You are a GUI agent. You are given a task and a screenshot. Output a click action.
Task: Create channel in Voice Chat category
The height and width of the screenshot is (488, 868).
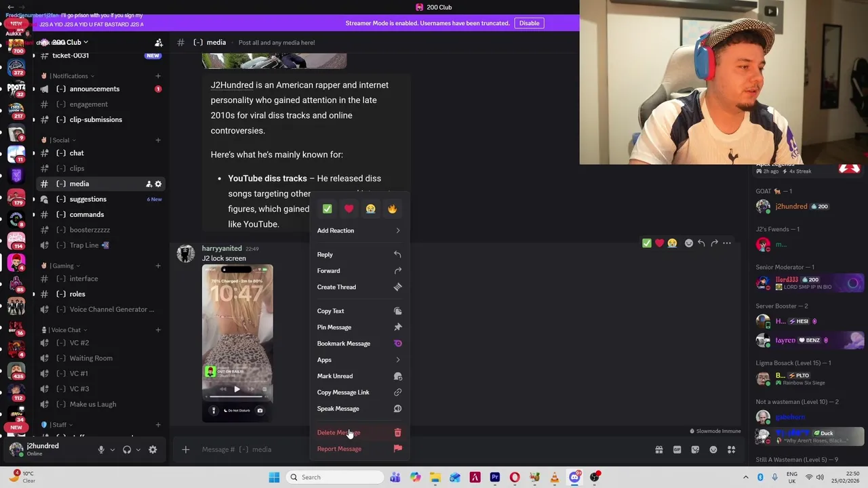point(158,330)
